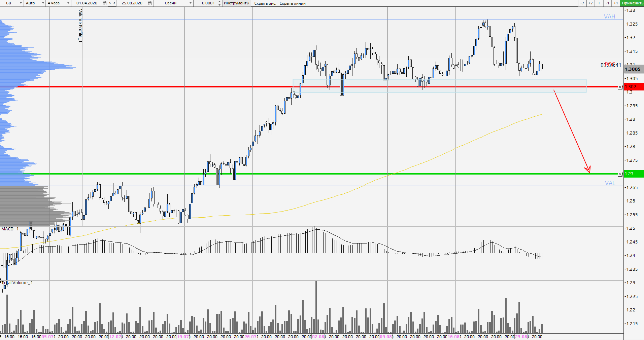
Task: Open the start date calendar picker
Action: (x=105, y=3)
